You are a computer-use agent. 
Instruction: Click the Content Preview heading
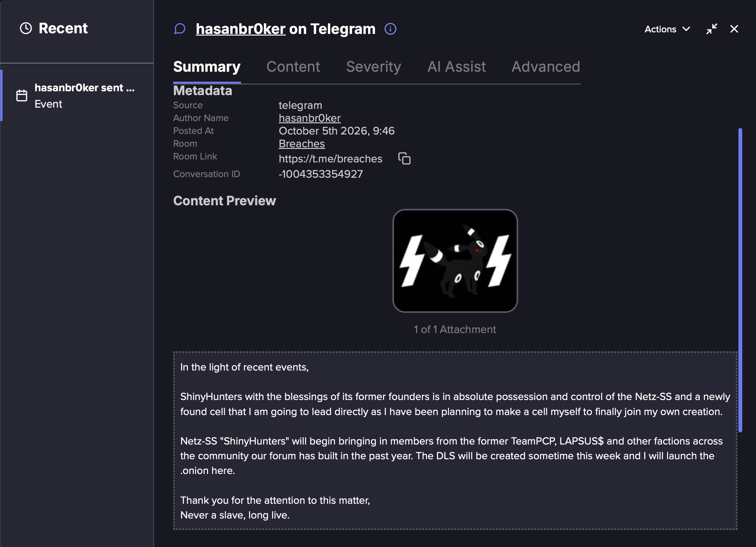tap(224, 201)
